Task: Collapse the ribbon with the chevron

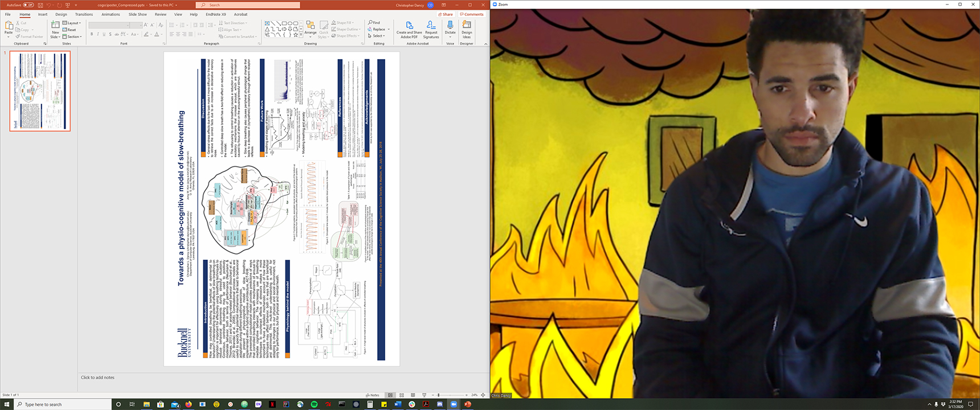Action: (485, 43)
